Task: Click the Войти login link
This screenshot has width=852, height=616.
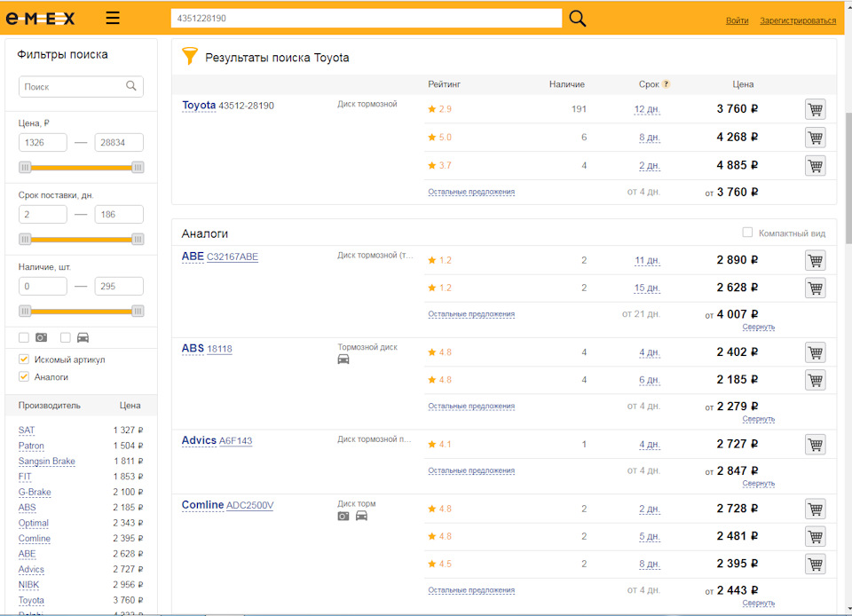Action: point(737,20)
